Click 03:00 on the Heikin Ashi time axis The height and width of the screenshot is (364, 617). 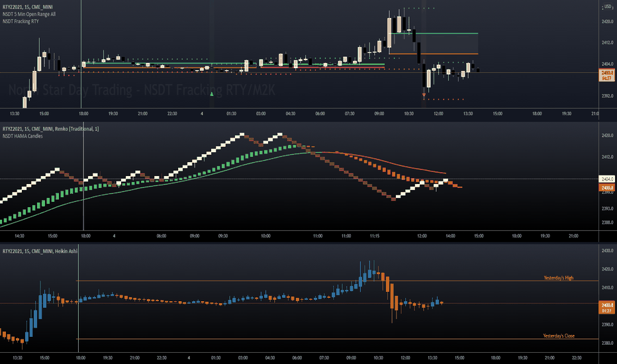click(243, 358)
